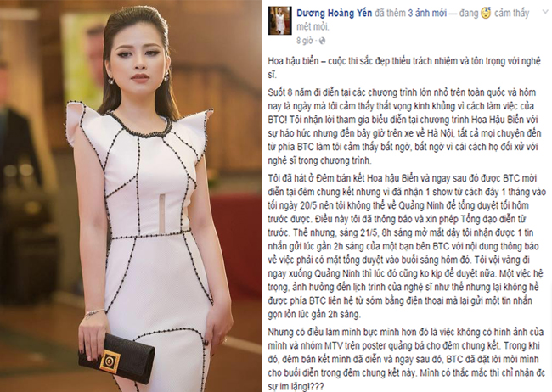Click the globe public privacy icon
The width and height of the screenshot is (552, 392).
click(x=322, y=41)
